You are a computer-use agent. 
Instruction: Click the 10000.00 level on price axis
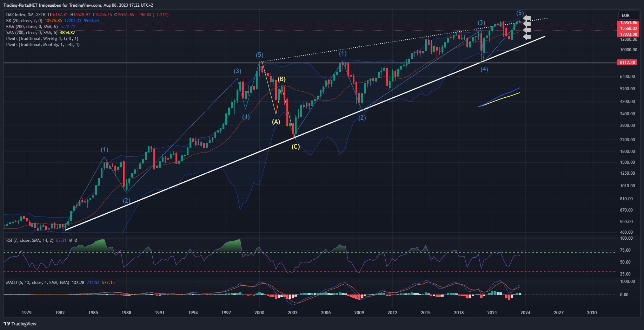pos(628,50)
